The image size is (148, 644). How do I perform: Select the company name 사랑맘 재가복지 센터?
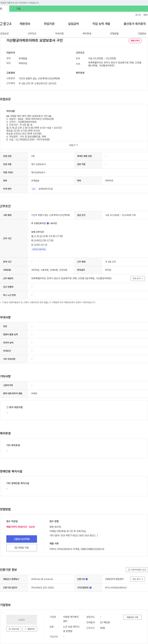tap(71, 619)
